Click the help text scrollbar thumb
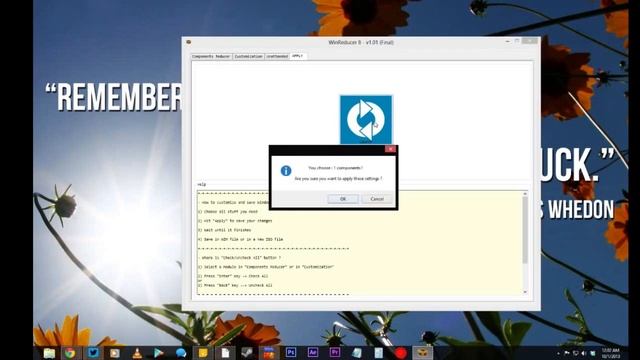Image resolution: width=640 pixels, height=360 pixels. 525,231
